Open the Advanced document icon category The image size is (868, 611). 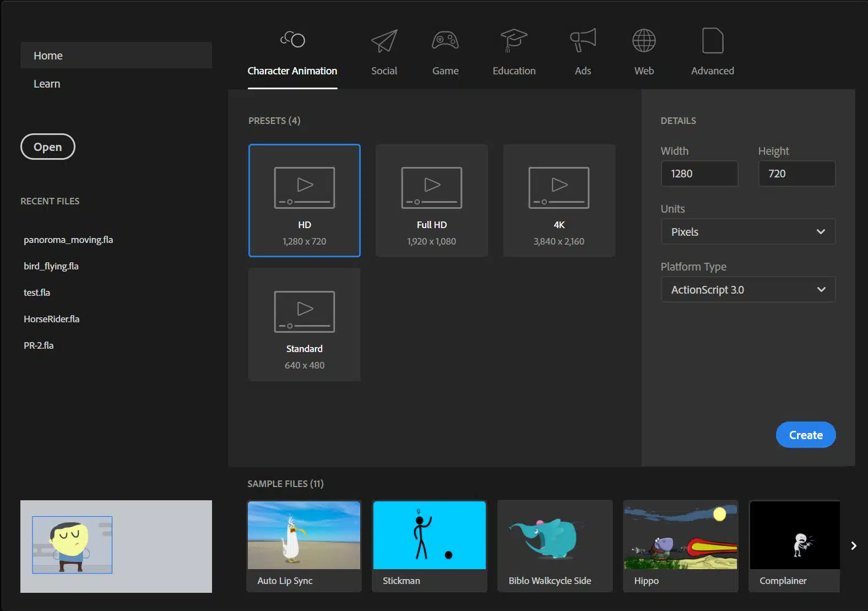712,41
